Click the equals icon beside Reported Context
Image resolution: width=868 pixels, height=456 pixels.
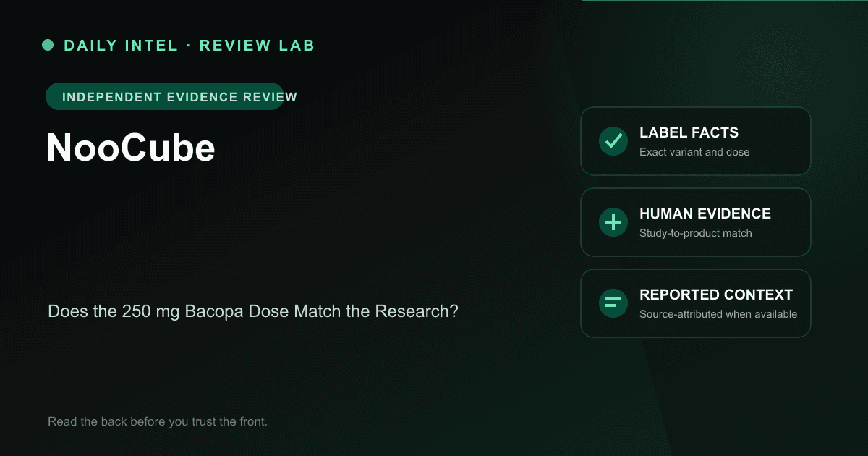pos(613,303)
